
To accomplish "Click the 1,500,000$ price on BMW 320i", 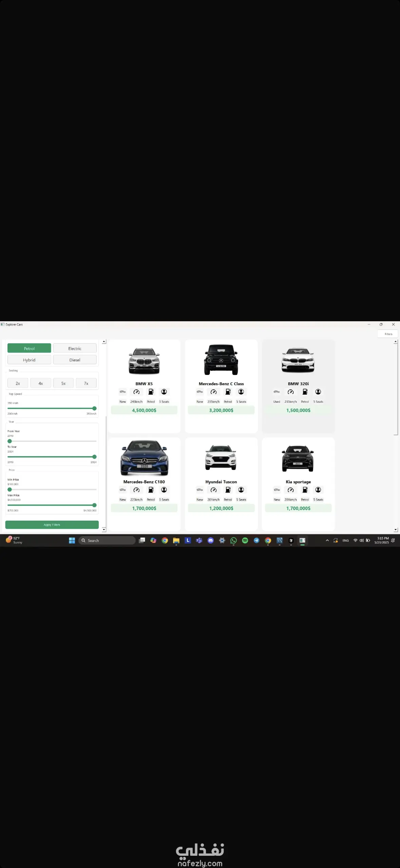I will [298, 410].
